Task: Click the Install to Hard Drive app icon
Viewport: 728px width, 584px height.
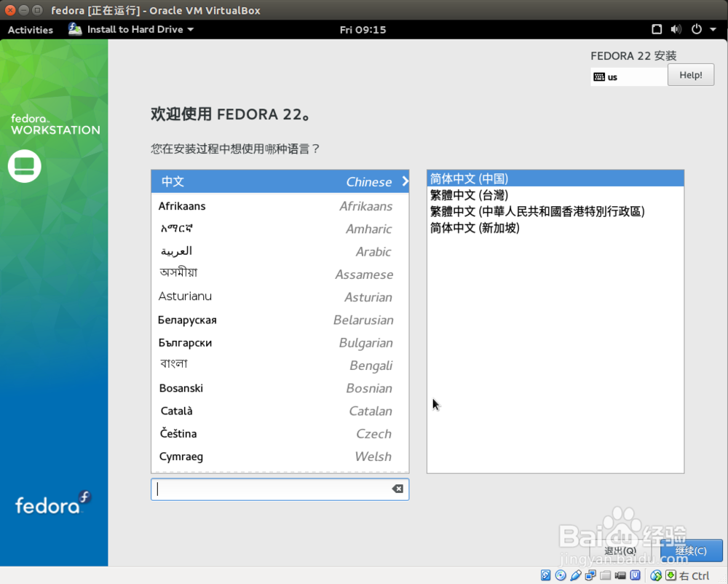Action: coord(75,29)
